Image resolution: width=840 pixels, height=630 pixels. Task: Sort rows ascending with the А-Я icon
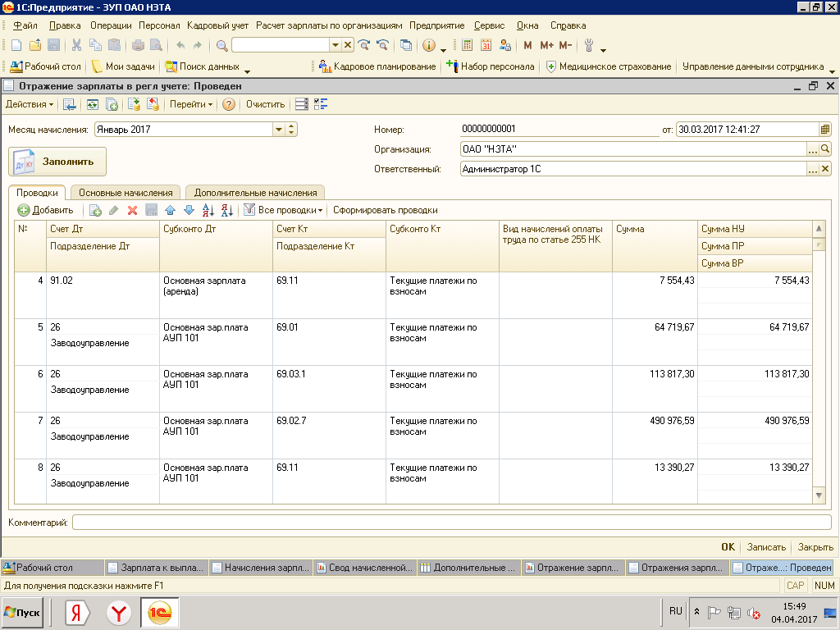point(208,211)
